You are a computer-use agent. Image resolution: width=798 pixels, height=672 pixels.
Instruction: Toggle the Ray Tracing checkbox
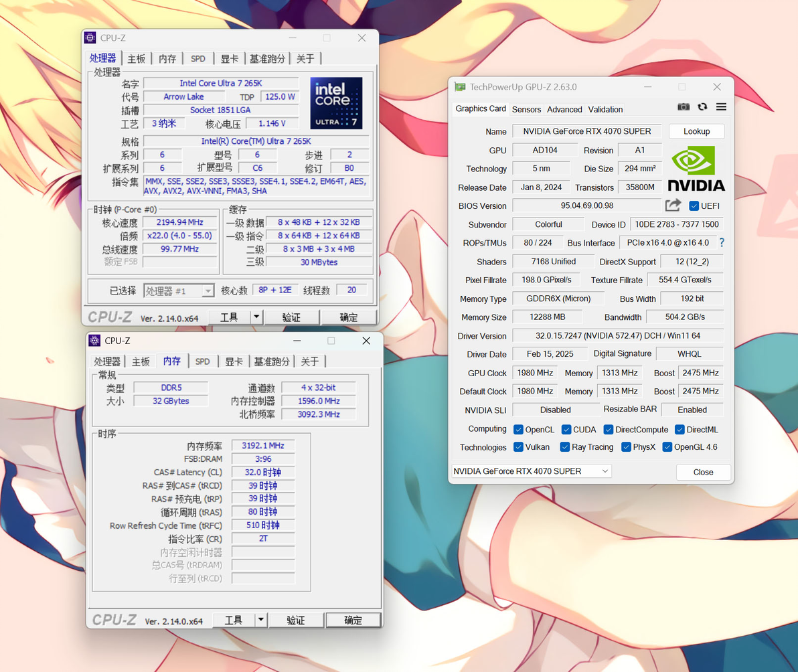tap(564, 446)
